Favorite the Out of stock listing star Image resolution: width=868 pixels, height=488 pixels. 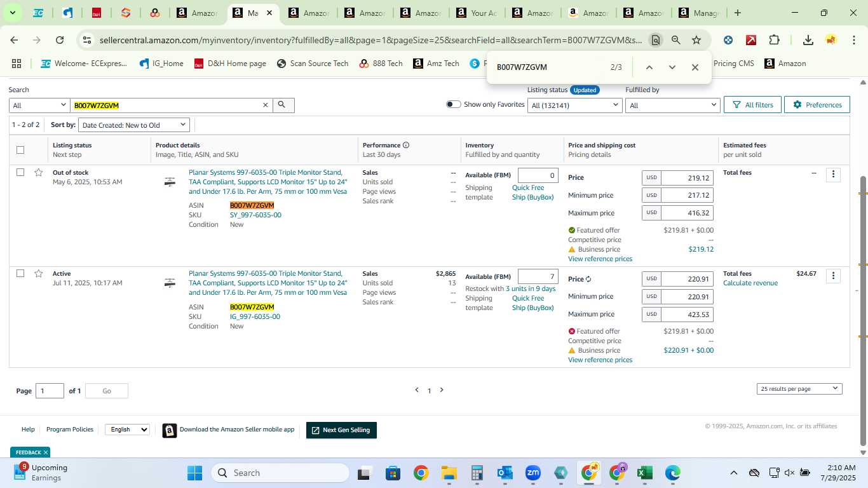38,172
